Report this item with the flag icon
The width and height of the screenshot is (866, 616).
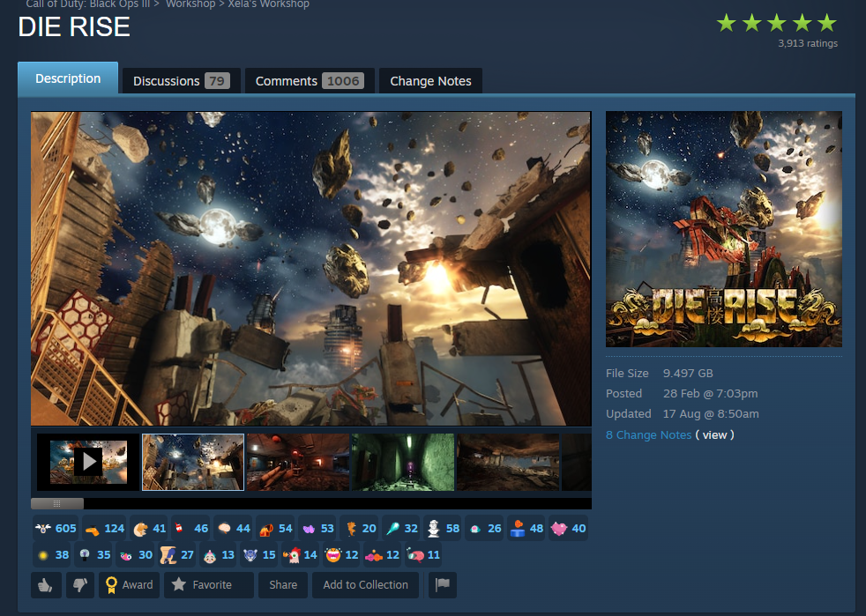[442, 584]
